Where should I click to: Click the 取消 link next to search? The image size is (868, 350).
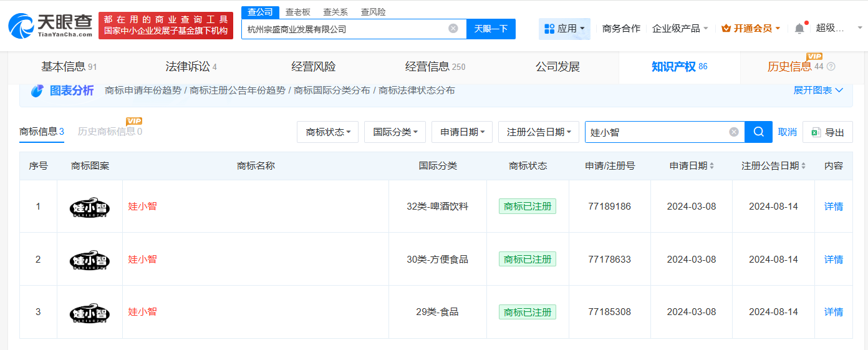pyautogui.click(x=787, y=132)
